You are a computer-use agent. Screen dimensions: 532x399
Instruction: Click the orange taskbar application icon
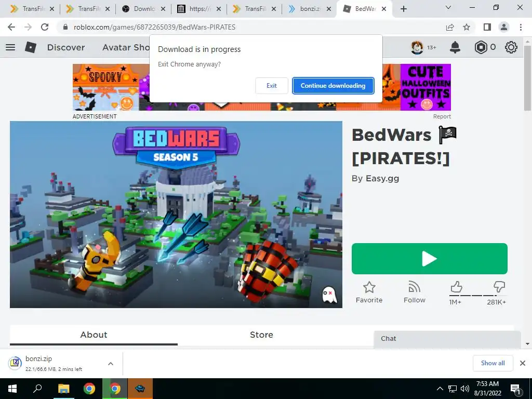[140, 389]
